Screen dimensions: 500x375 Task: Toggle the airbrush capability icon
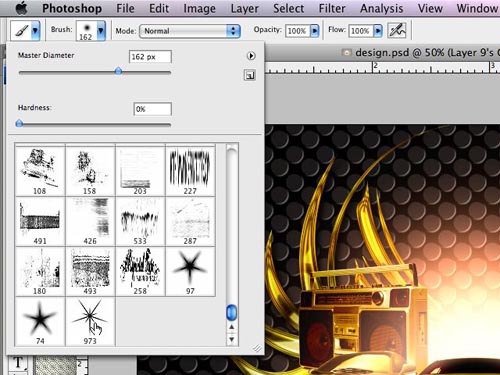click(x=397, y=31)
